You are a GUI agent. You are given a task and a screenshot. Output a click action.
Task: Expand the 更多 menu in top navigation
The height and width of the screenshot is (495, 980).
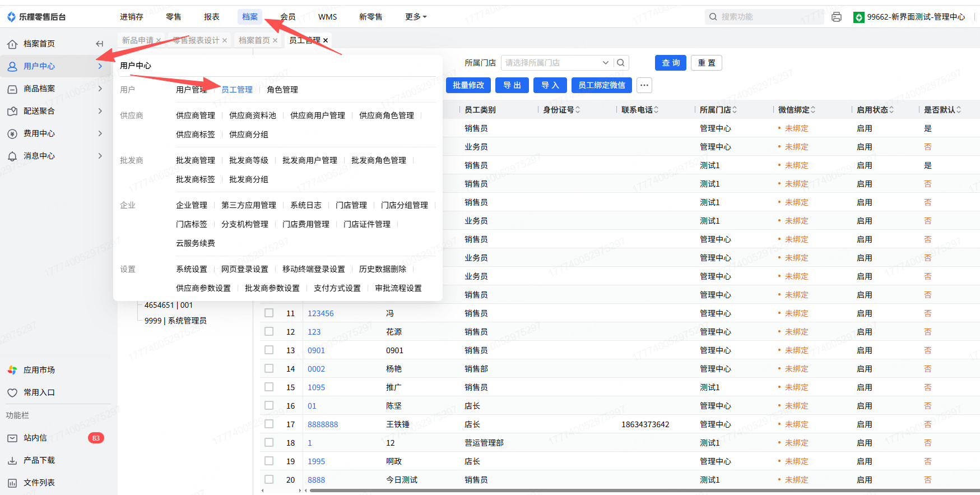coord(415,17)
